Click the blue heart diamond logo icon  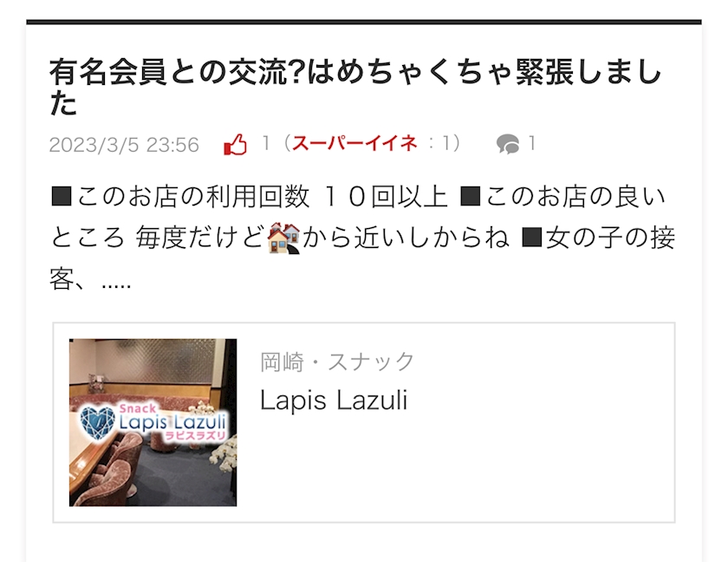tap(97, 422)
